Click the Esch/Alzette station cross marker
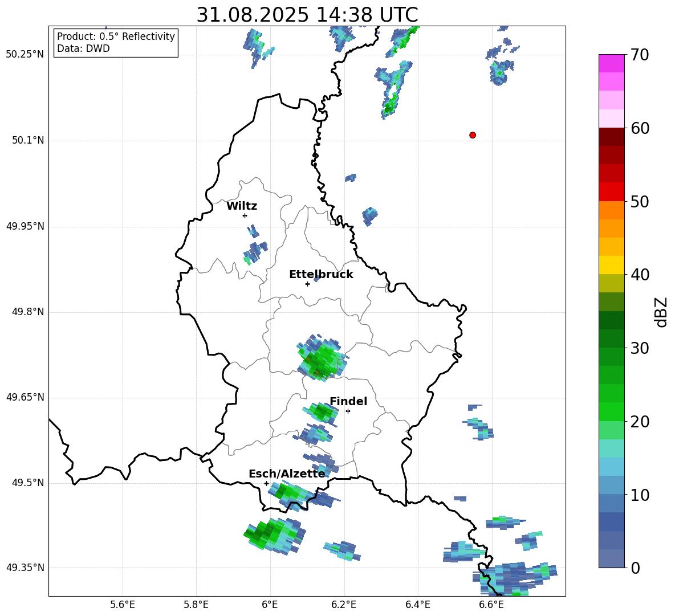The height and width of the screenshot is (616, 675). click(266, 483)
